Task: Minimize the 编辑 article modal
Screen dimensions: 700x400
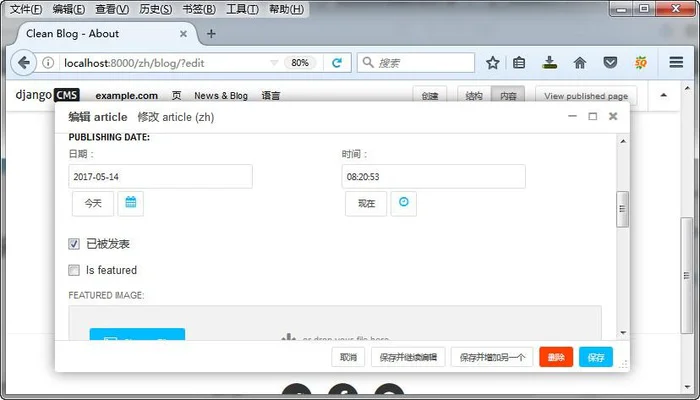Action: click(x=572, y=116)
